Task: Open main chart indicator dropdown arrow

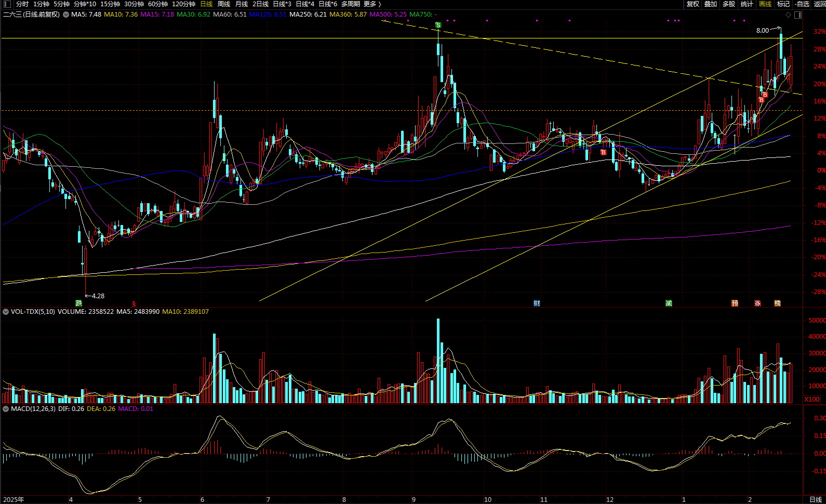Action: tap(66, 15)
